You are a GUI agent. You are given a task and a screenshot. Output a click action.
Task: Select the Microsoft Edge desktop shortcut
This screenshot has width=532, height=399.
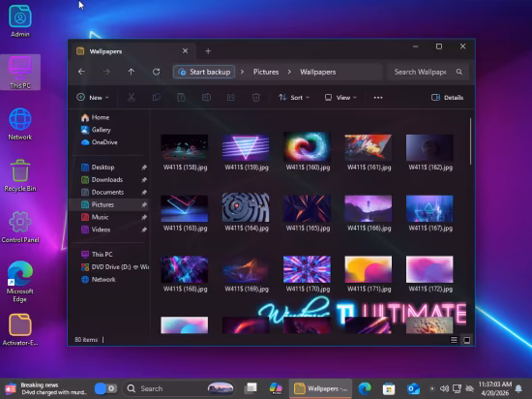20,282
